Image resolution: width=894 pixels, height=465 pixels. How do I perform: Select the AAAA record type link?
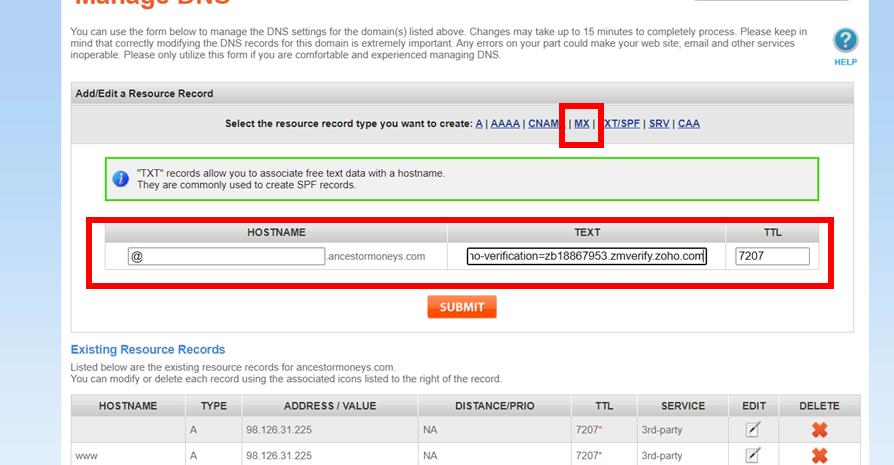point(505,124)
